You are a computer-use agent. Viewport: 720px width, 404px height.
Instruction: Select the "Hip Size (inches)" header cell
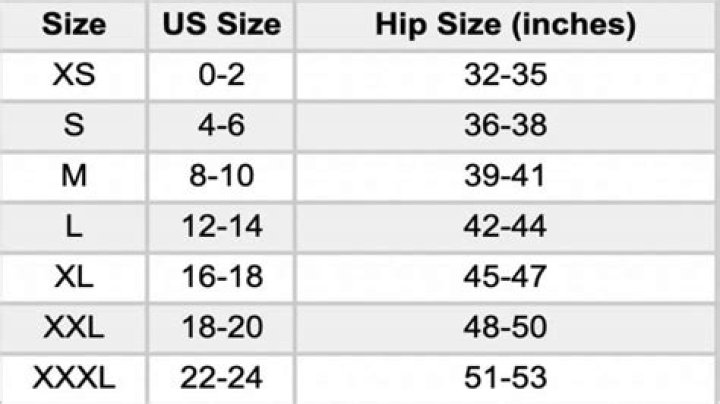tap(505, 25)
